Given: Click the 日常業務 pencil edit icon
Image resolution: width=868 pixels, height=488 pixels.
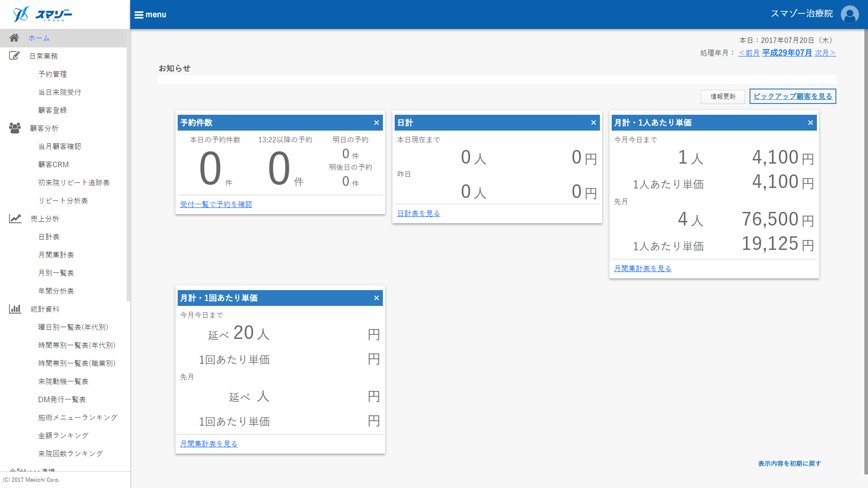Looking at the screenshot, I should (14, 56).
